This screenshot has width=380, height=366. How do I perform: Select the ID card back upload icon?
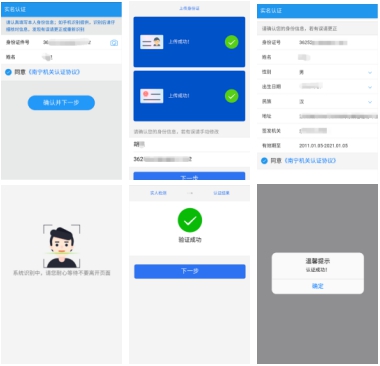152,96
